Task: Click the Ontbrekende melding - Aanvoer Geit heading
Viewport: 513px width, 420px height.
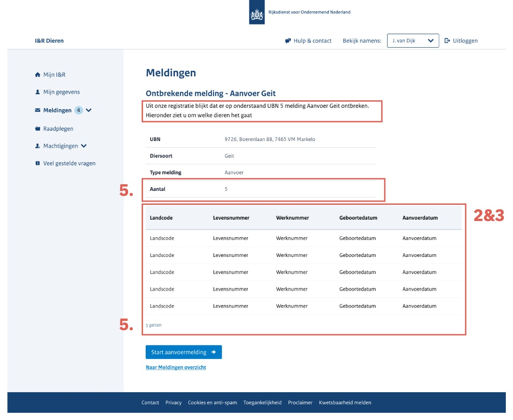Action: point(211,93)
